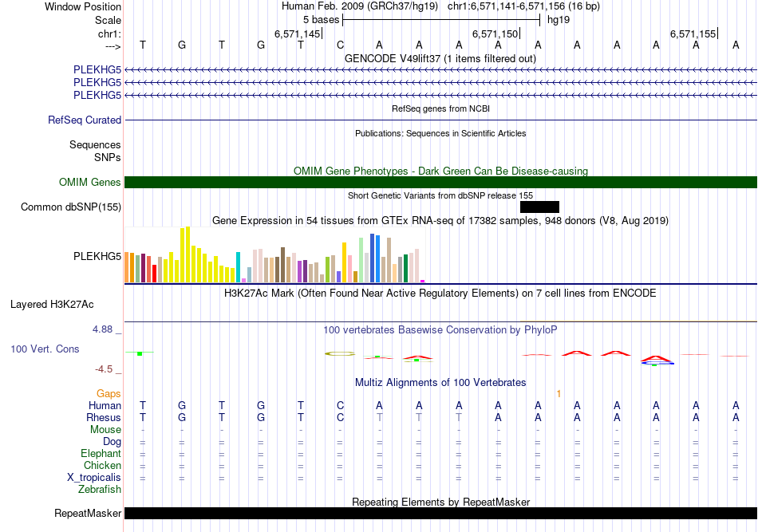Screen dimensions: 758x532
Task: Open Repeating Elements by RepeatMasker title
Action: pos(440,502)
